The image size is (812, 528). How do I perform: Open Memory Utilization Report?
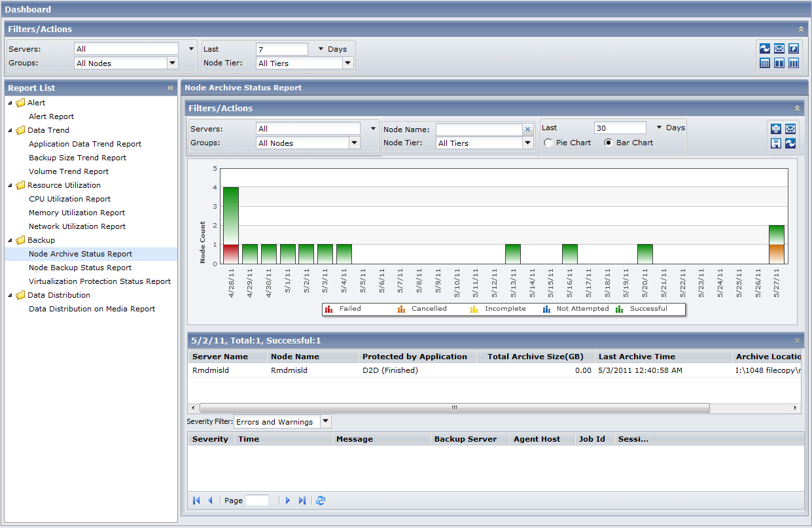click(77, 213)
